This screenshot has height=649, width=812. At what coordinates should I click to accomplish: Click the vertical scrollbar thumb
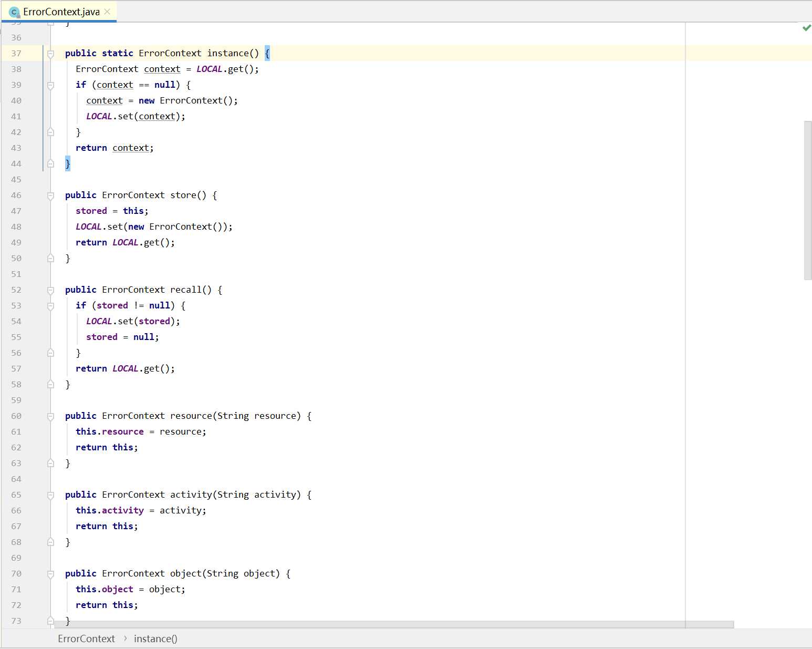(808, 200)
